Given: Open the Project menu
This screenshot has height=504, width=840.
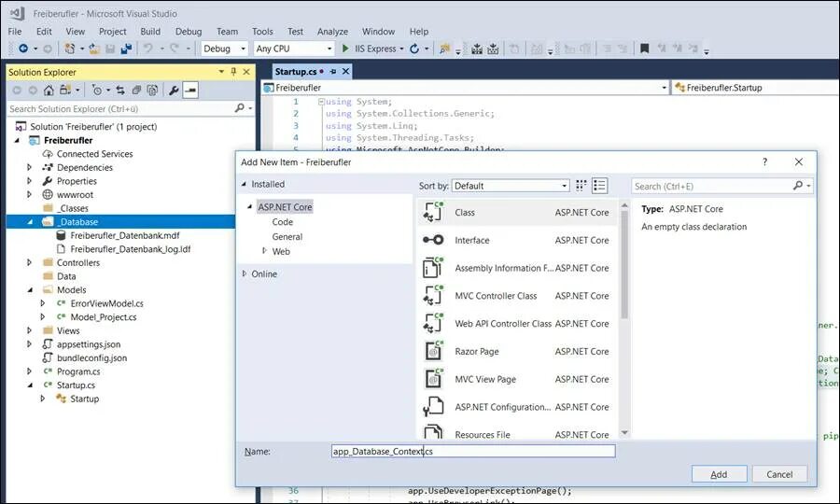Looking at the screenshot, I should pyautogui.click(x=113, y=32).
